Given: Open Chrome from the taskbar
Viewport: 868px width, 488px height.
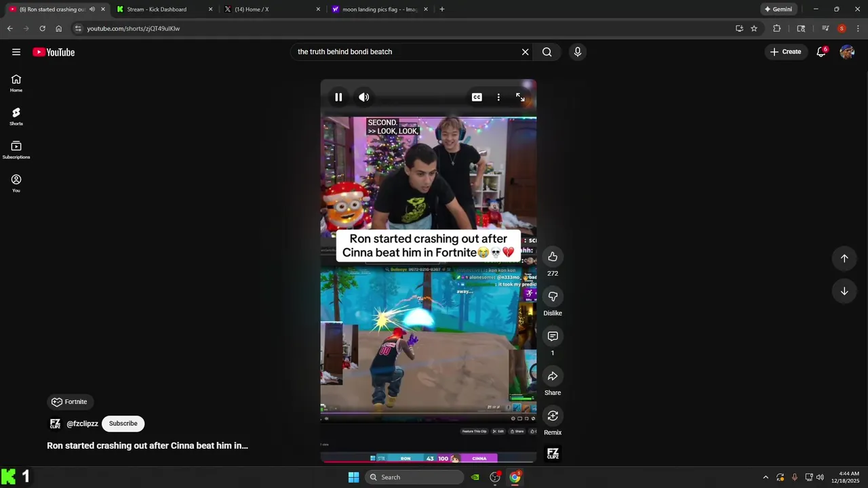Looking at the screenshot, I should 515,477.
